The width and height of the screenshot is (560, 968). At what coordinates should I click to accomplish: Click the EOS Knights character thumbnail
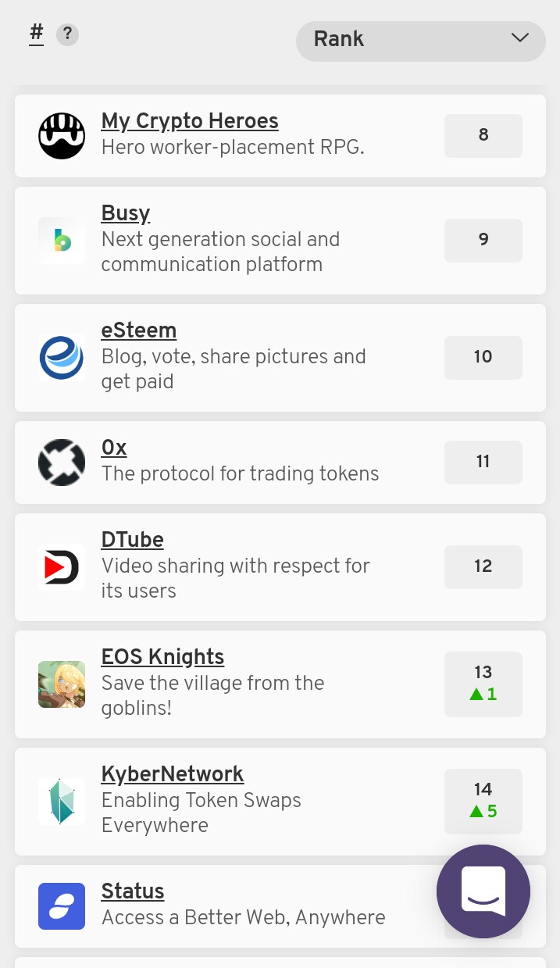[x=62, y=684]
